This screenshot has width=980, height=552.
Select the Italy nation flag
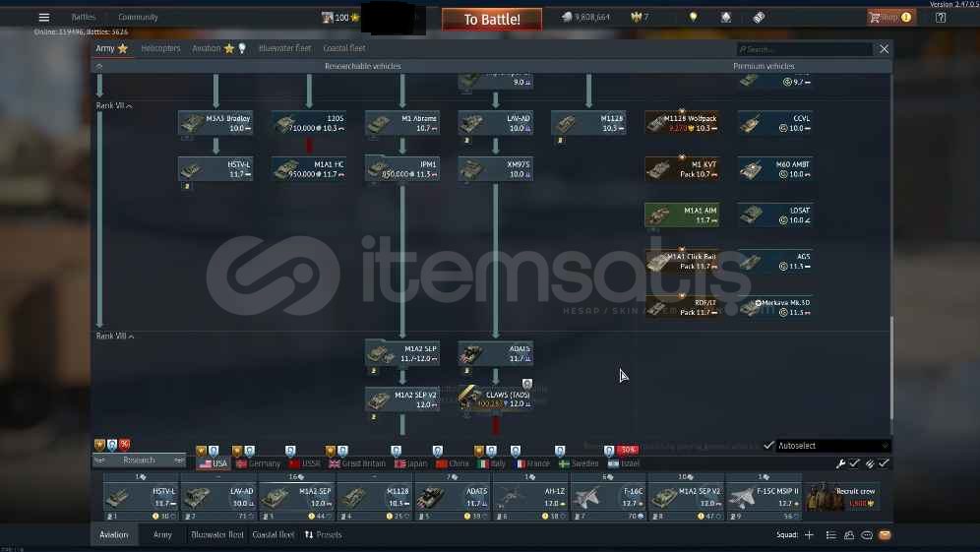pos(491,463)
